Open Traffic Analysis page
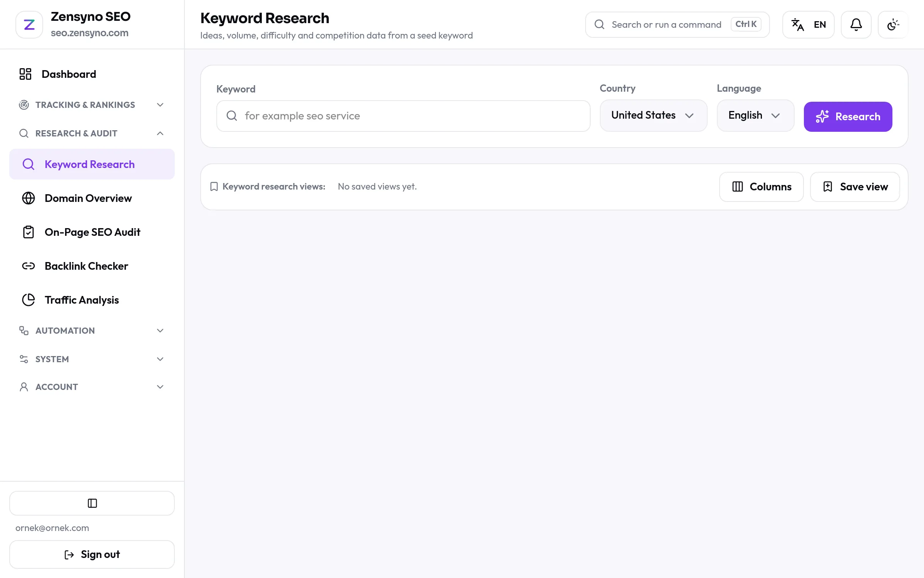This screenshot has width=924, height=578. pos(92,300)
